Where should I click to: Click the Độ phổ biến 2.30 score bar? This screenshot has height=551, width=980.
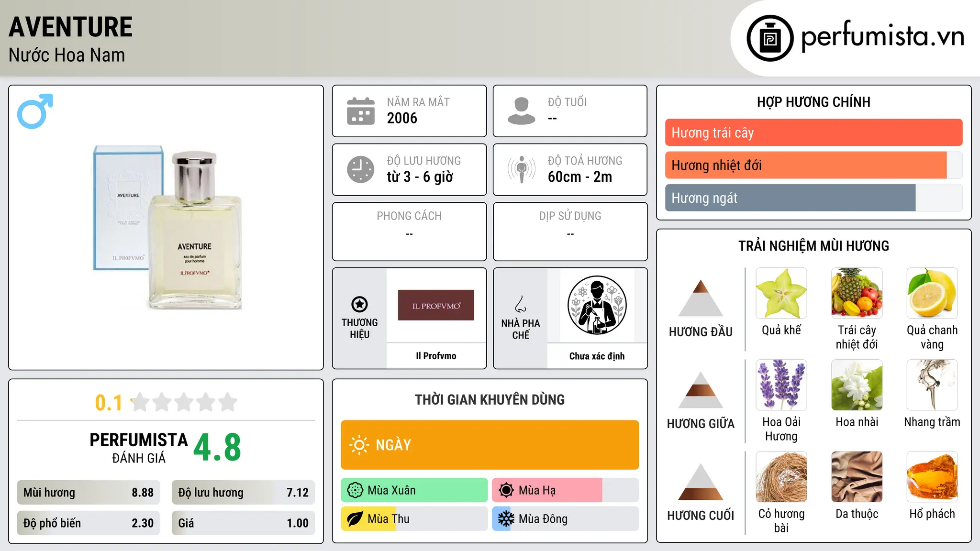[x=89, y=523]
